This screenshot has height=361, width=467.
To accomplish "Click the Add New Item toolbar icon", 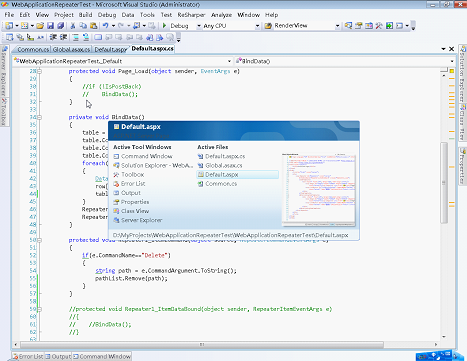I will click(24, 26).
